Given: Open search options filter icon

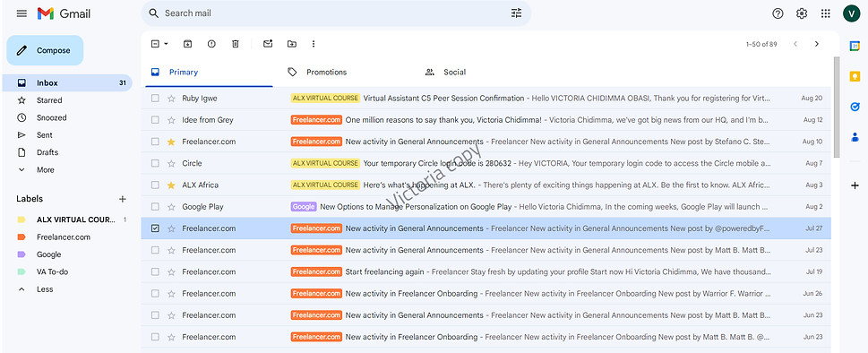Looking at the screenshot, I should [516, 13].
